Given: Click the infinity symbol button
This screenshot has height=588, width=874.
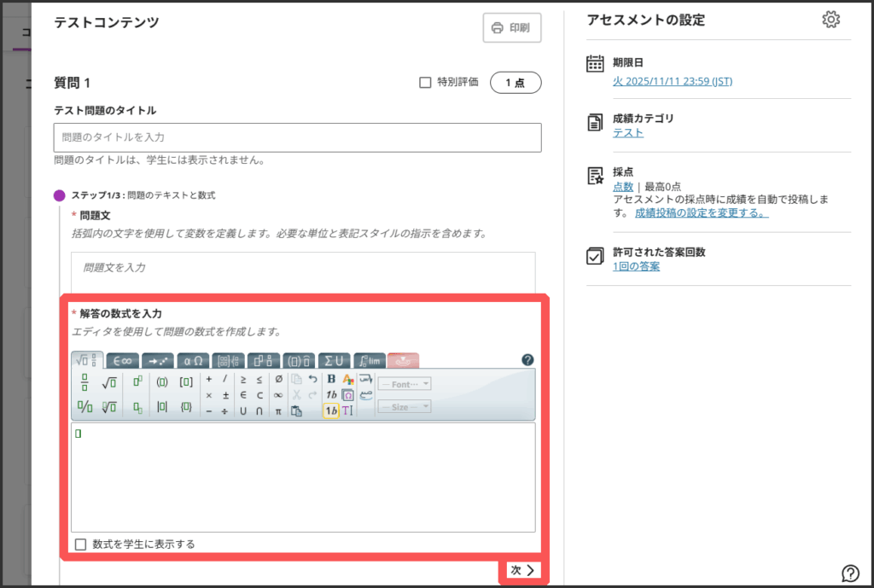Looking at the screenshot, I should click(x=278, y=395).
